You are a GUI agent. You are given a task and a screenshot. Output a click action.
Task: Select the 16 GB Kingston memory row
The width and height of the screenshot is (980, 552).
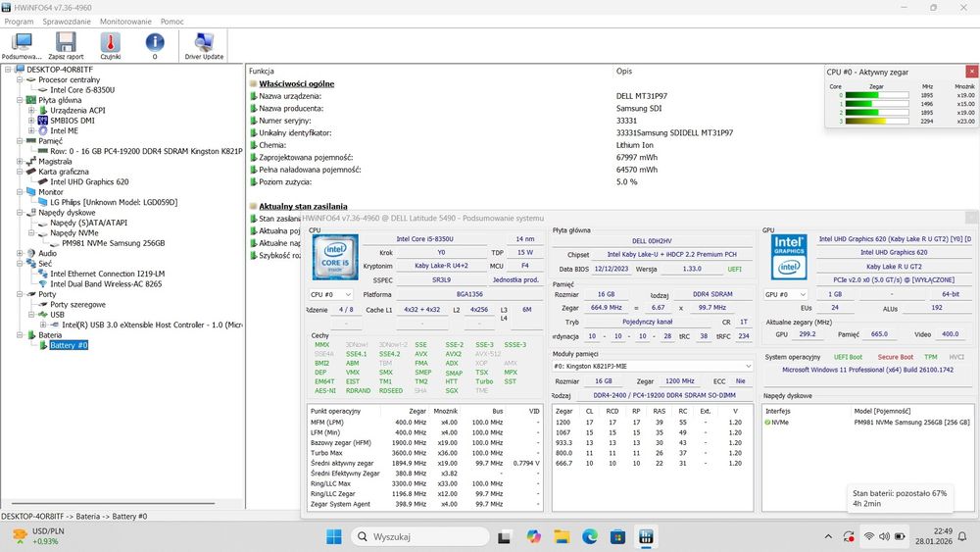click(146, 151)
